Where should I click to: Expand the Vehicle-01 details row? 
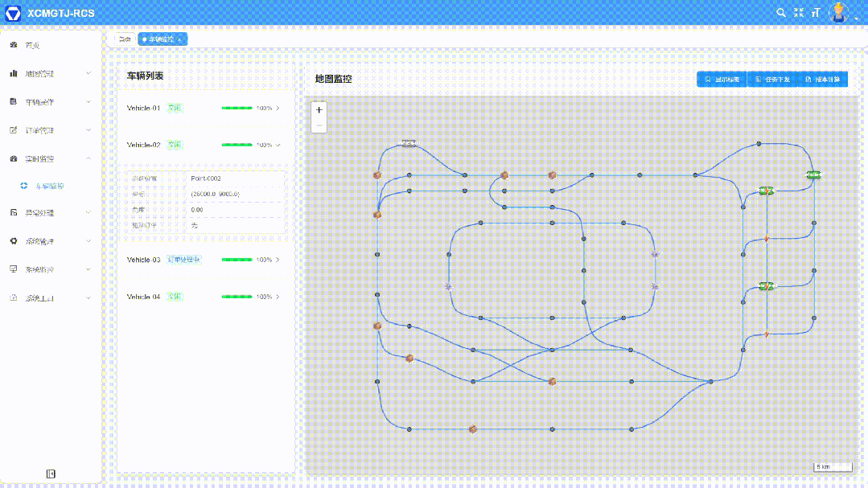[278, 108]
